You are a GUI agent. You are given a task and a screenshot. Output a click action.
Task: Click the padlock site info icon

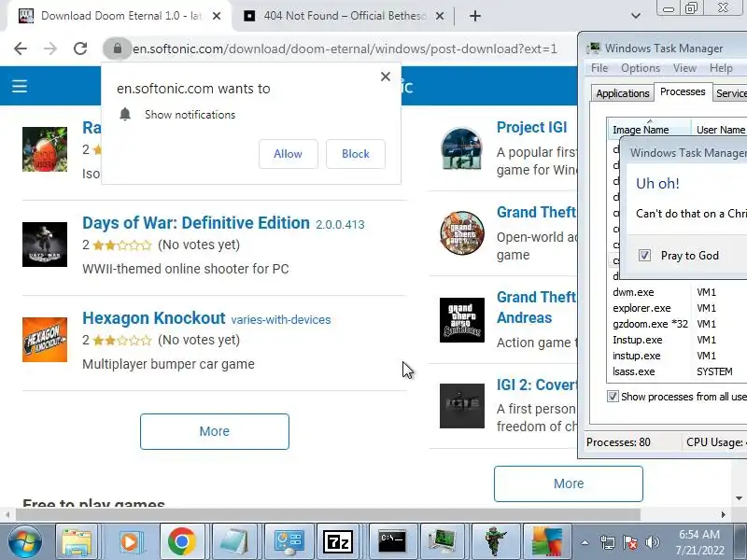pos(118,49)
